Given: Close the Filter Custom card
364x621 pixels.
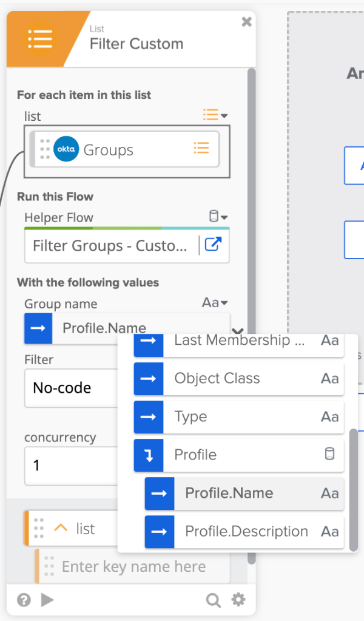Looking at the screenshot, I should [x=246, y=22].
